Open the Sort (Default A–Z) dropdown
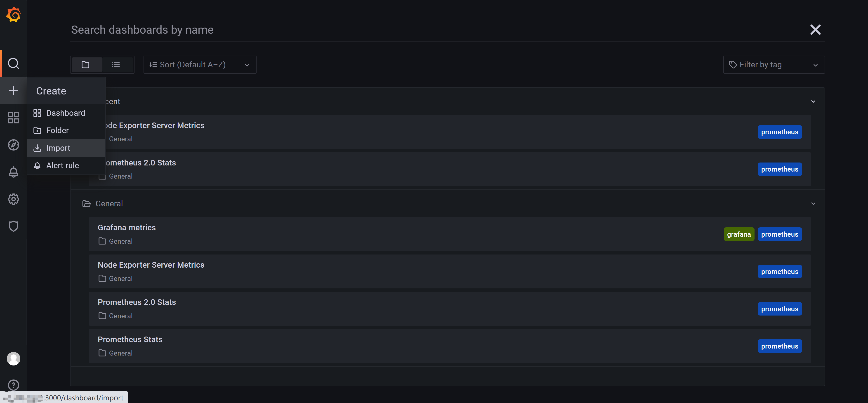Screen dimensions: 868x403 pos(200,65)
